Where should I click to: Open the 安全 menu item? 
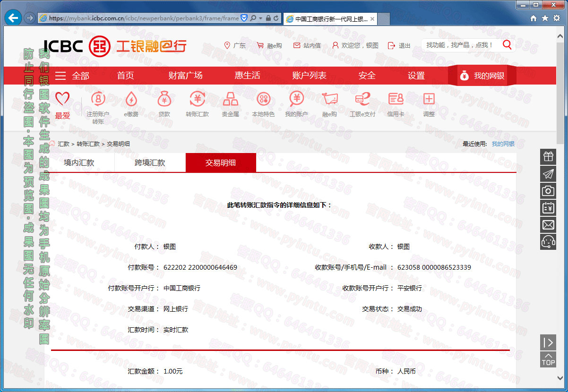tap(367, 76)
